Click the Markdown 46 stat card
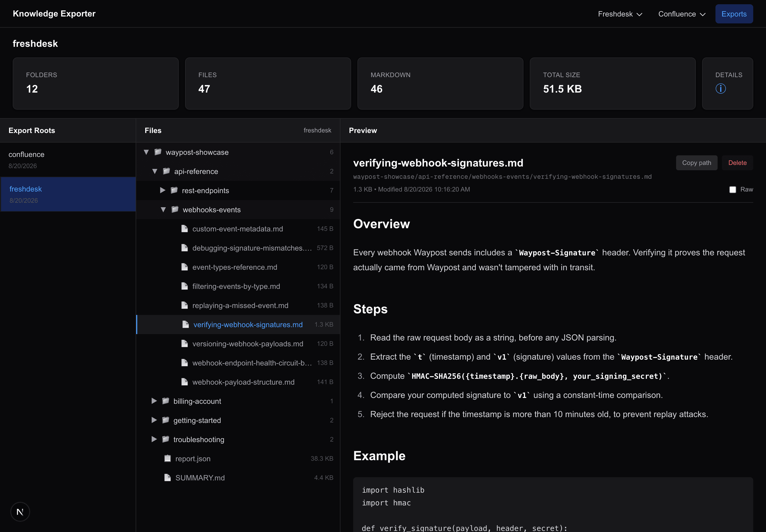 [440, 83]
